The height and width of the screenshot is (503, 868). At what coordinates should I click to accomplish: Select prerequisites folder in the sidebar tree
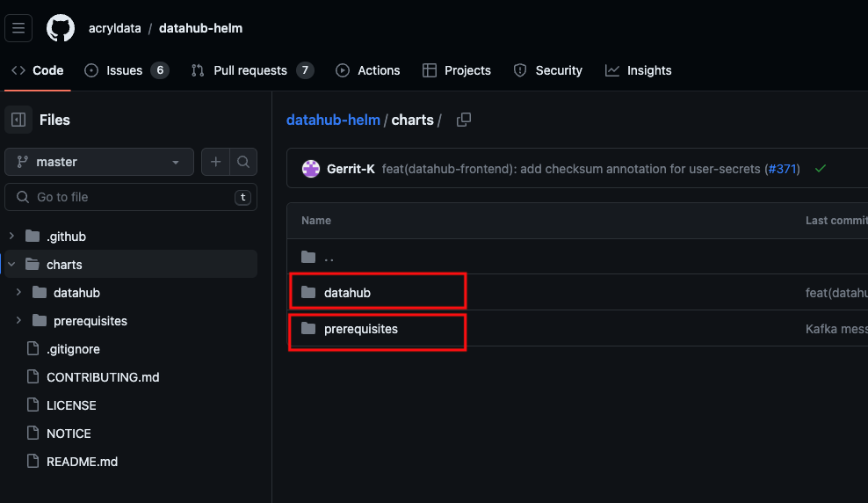click(x=90, y=321)
